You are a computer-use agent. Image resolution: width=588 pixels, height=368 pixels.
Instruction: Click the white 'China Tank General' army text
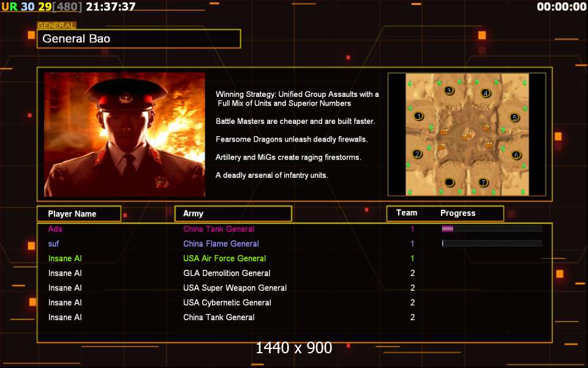tap(219, 317)
